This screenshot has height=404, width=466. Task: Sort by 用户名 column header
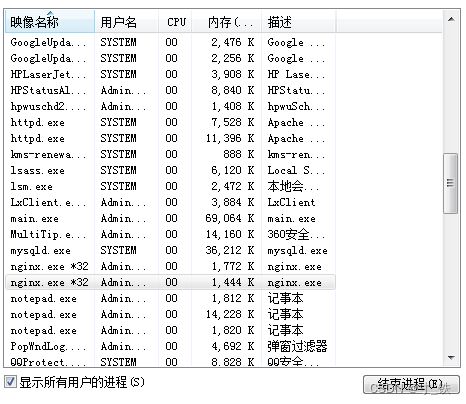pos(127,22)
